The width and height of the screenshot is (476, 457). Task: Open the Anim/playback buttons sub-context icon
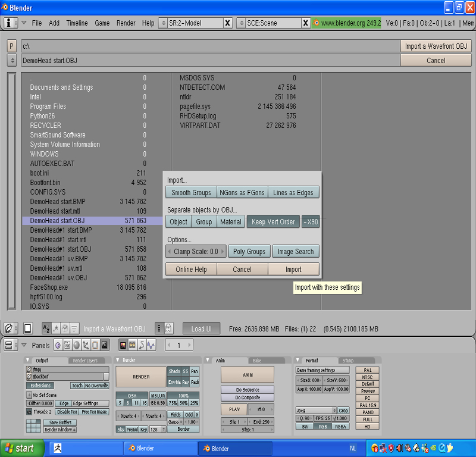pyautogui.click(x=142, y=345)
